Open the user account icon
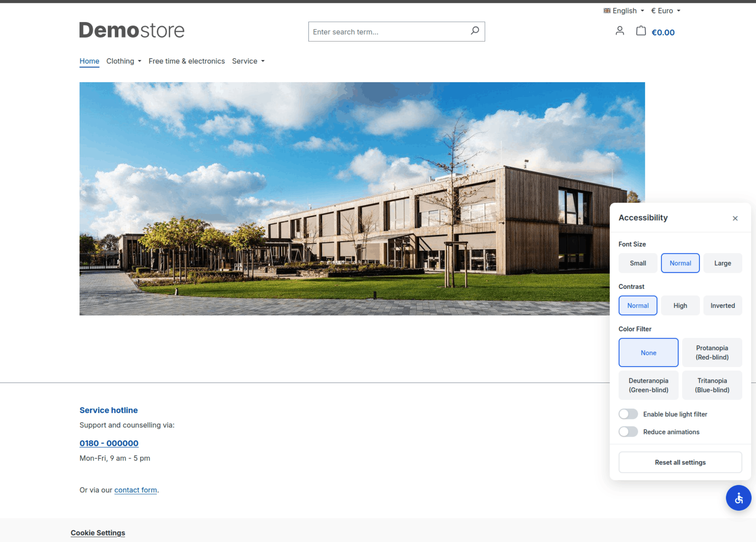Viewport: 756px width, 542px height. pos(620,31)
